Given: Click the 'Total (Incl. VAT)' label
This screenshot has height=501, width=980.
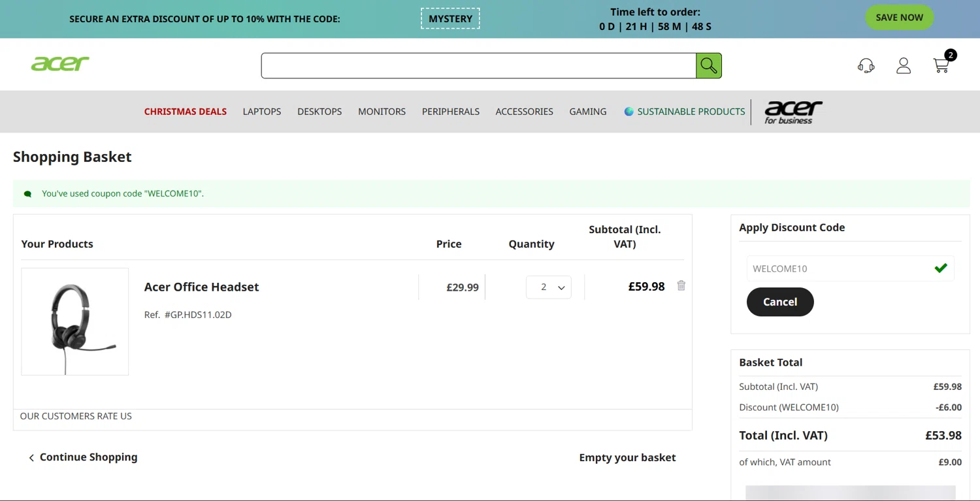Looking at the screenshot, I should coord(783,436).
